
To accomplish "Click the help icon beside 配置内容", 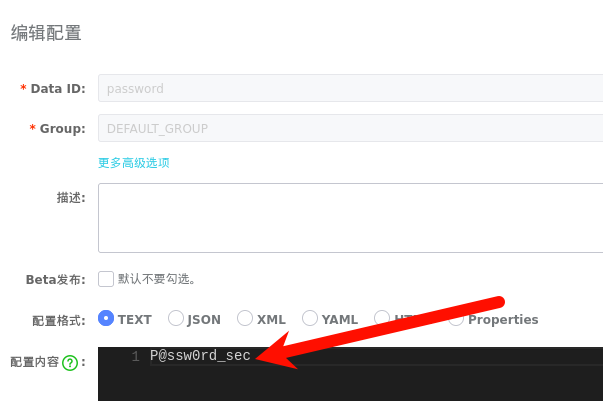I will coord(70,363).
